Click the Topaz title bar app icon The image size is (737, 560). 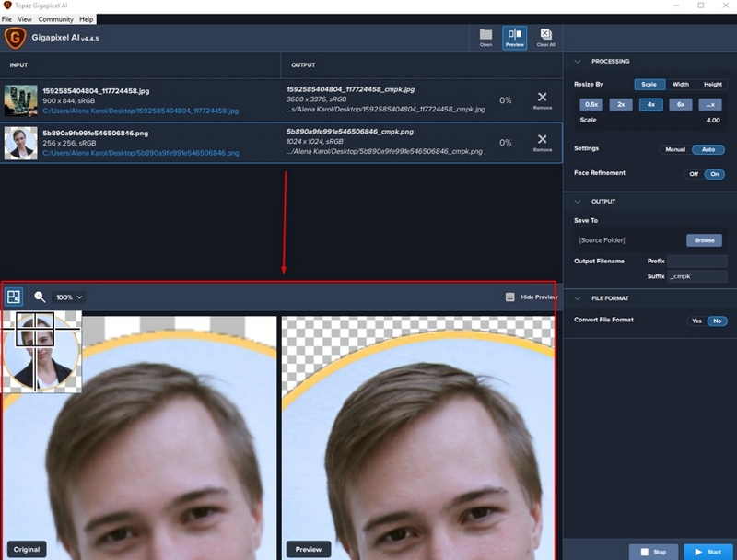tap(7, 6)
